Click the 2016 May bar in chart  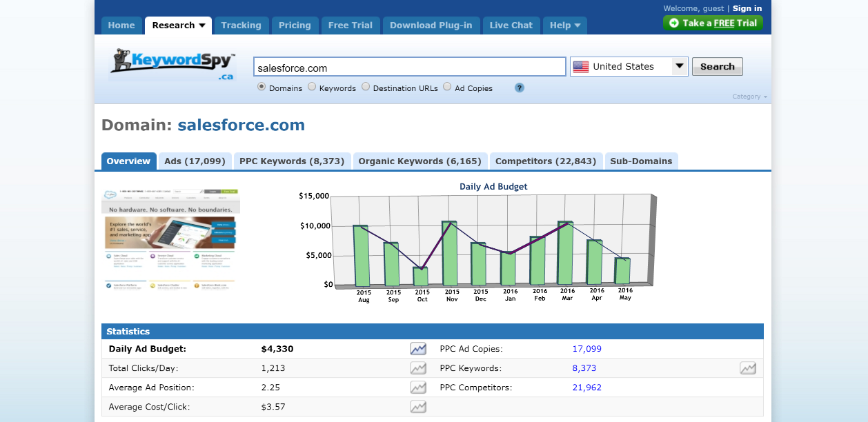[622, 270]
